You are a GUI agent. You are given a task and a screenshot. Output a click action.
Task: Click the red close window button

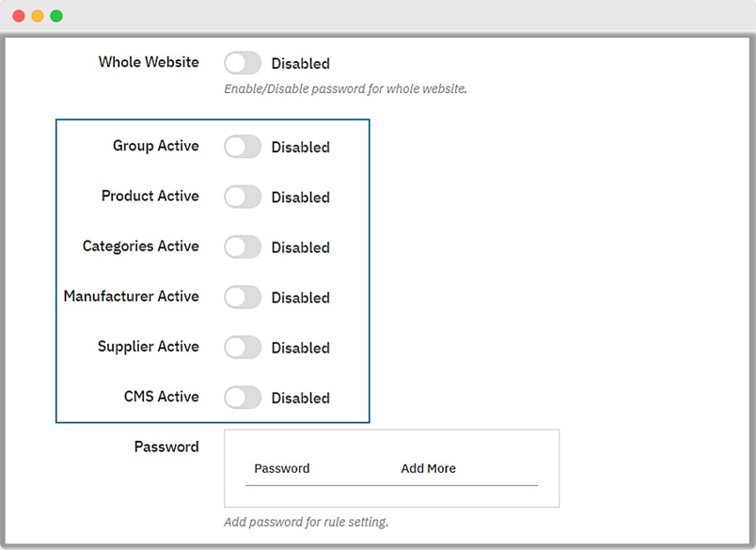[19, 16]
